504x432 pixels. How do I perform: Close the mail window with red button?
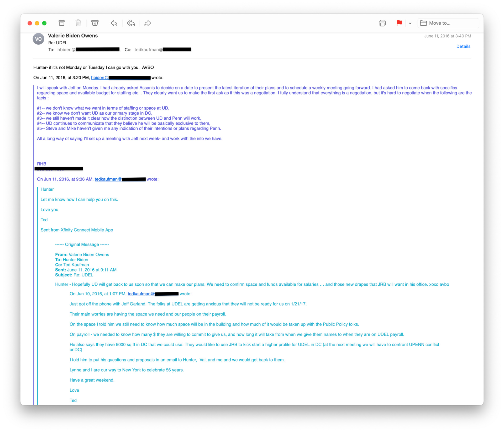pyautogui.click(x=30, y=23)
